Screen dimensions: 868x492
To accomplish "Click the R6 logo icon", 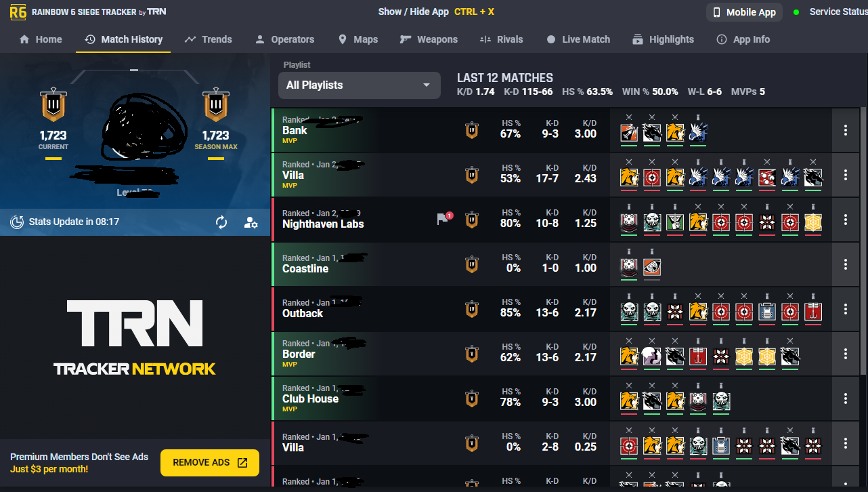I will (18, 12).
